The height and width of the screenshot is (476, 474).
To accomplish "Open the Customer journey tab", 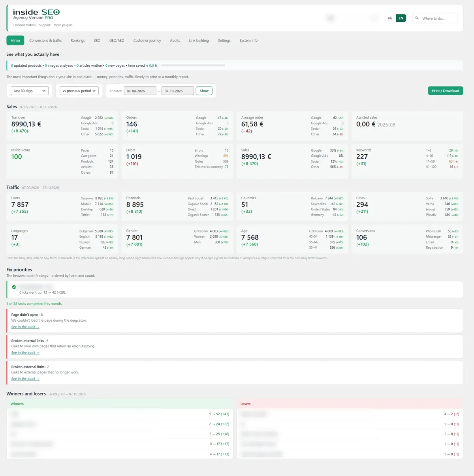I will click(x=147, y=40).
